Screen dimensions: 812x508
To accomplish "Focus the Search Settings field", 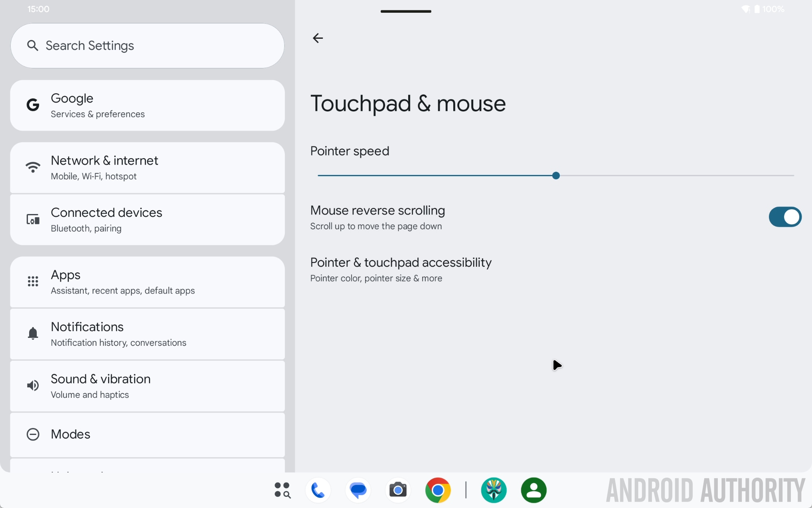I will pyautogui.click(x=147, y=46).
